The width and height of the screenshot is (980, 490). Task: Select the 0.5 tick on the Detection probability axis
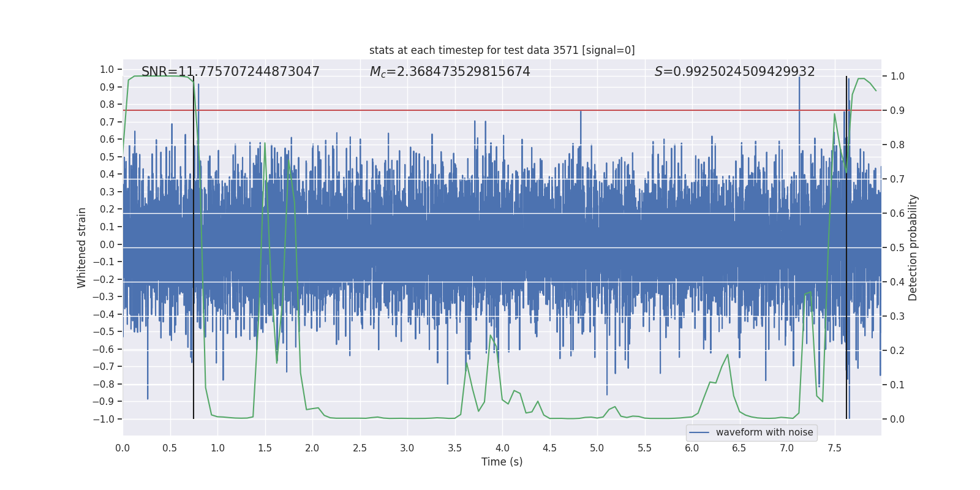tap(897, 248)
